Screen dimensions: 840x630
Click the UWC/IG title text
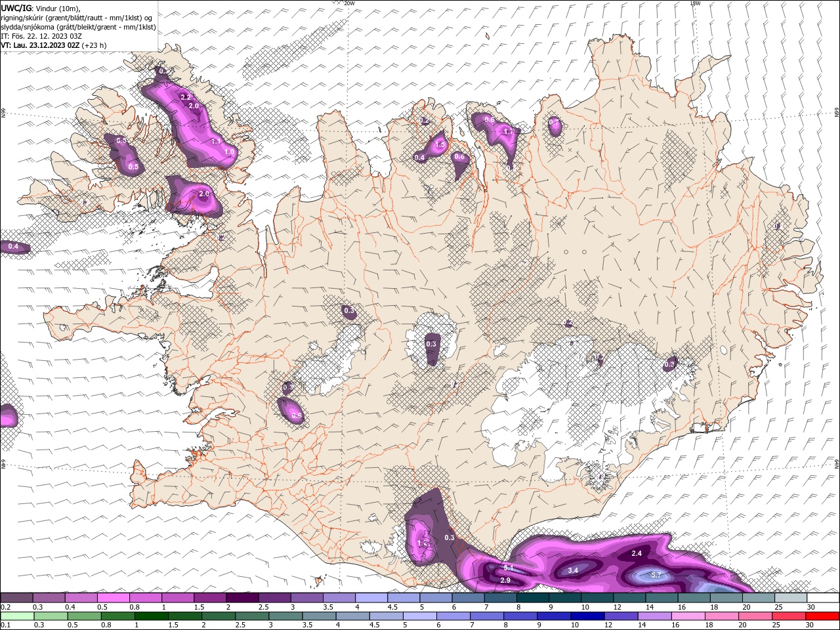pyautogui.click(x=16, y=8)
